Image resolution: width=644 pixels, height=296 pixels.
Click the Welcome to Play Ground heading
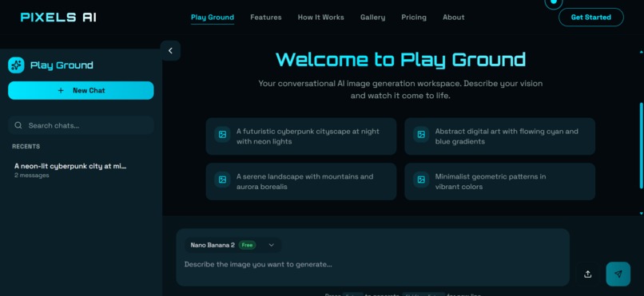(400, 60)
